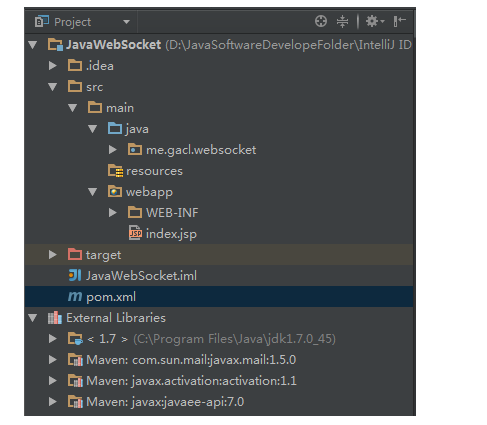Click the blue java source root icon
The width and height of the screenshot is (487, 425).
115,128
